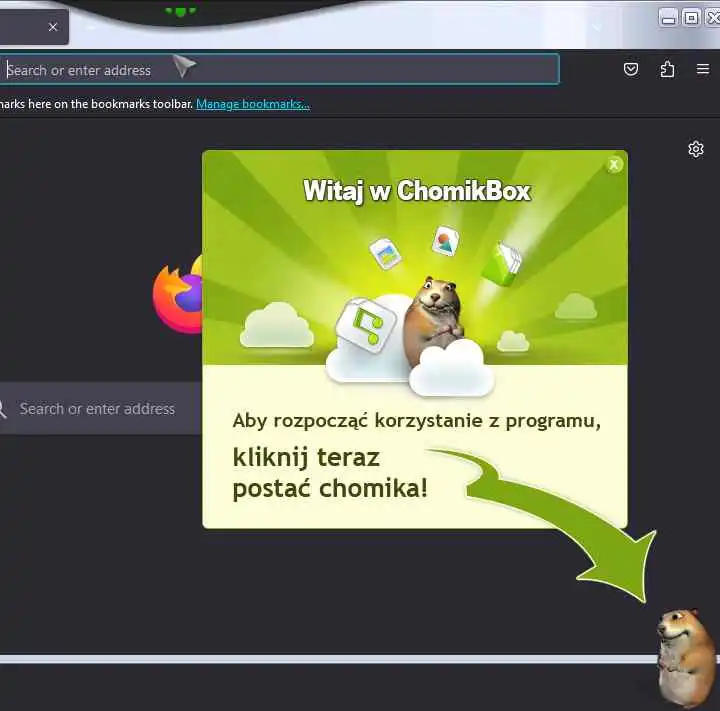Click the new tab page search box
Image resolution: width=720 pixels, height=711 pixels.
click(x=101, y=408)
